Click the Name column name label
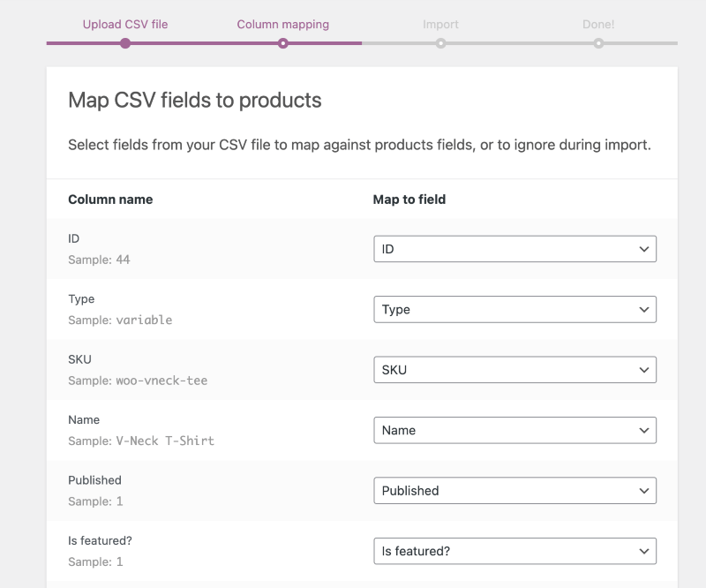Viewport: 706px width, 588px height. coord(84,419)
